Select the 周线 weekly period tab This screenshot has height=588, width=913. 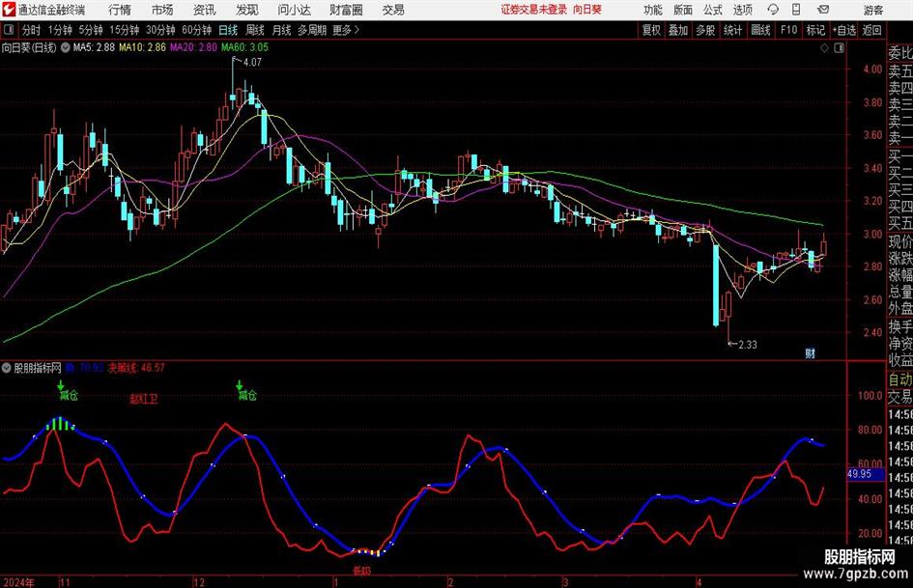tap(255, 30)
